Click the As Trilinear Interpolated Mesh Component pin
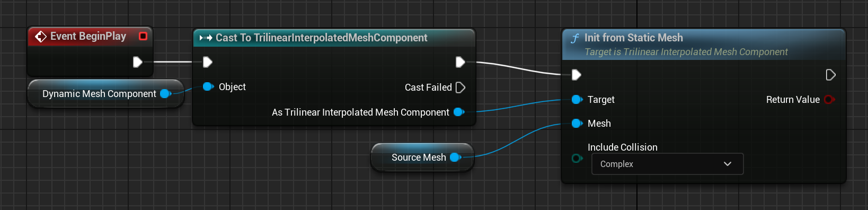The image size is (868, 210). point(459,112)
